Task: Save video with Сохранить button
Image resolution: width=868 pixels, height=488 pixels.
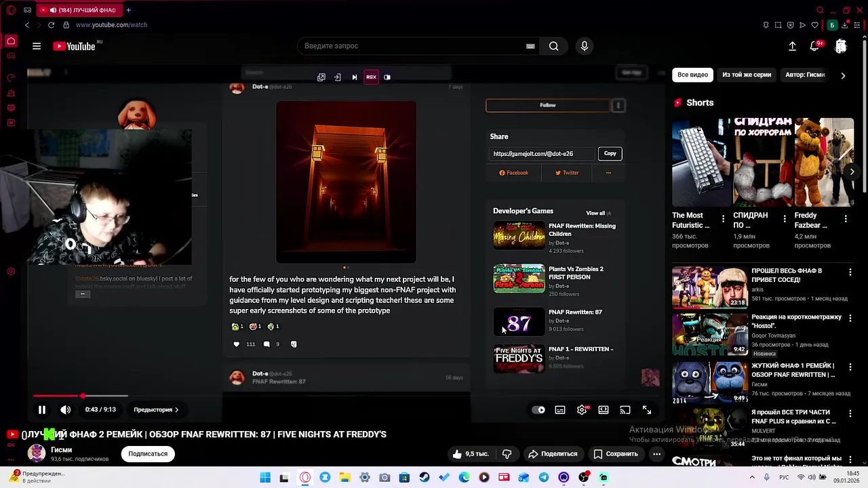Action: point(616,454)
